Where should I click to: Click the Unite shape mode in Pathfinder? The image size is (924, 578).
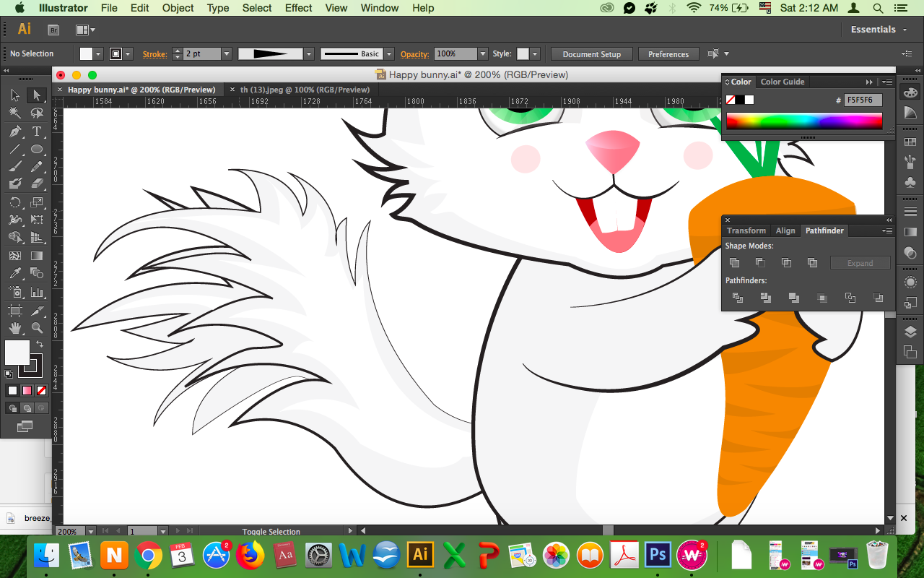(x=735, y=263)
